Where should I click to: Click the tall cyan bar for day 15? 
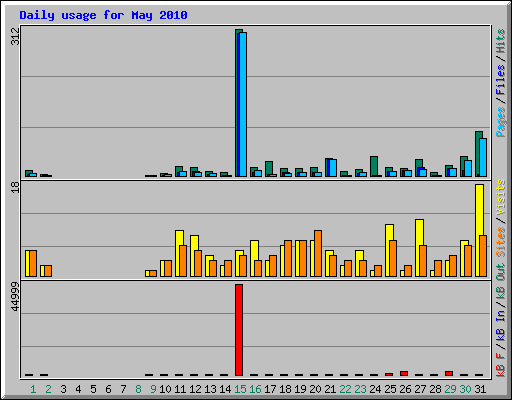point(243,104)
